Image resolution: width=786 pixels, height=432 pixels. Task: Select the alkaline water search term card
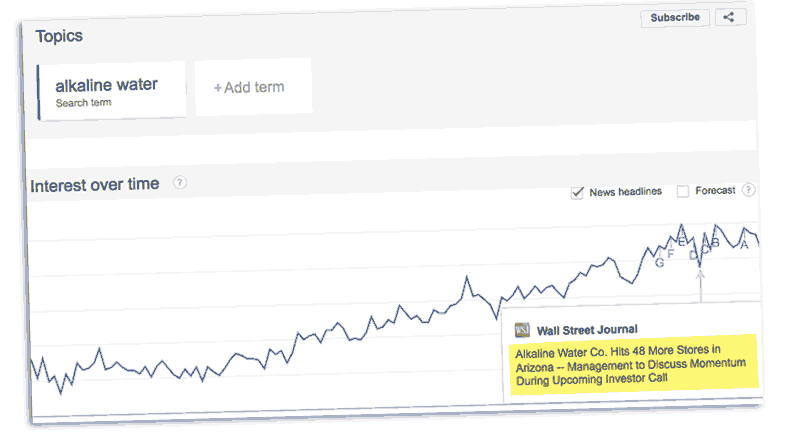pos(111,91)
